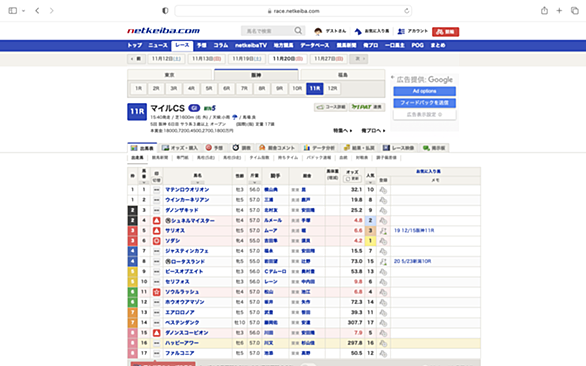Open the privacy report shield icon
Image resolution: width=586 pixels, height=366 pixels.
pyautogui.click(x=165, y=11)
